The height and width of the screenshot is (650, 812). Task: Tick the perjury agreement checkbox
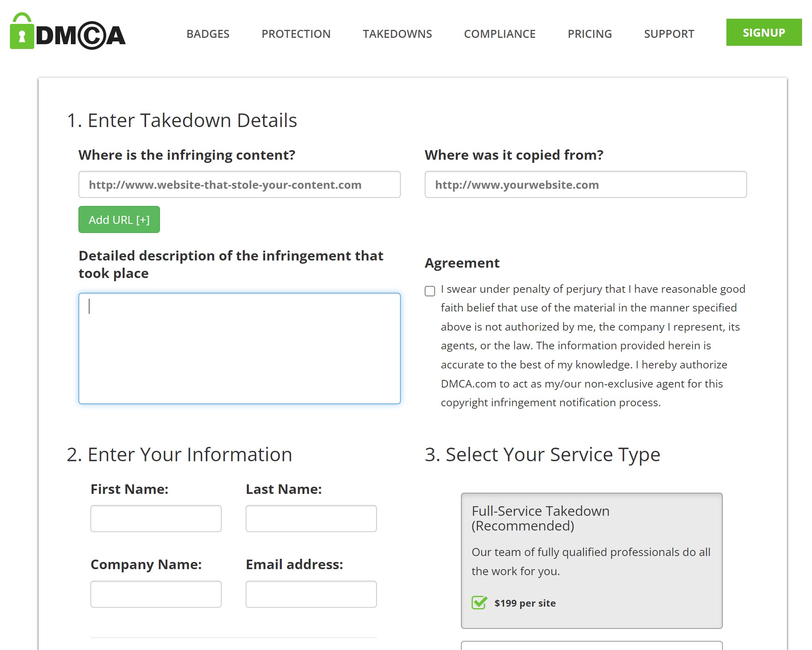pos(430,291)
